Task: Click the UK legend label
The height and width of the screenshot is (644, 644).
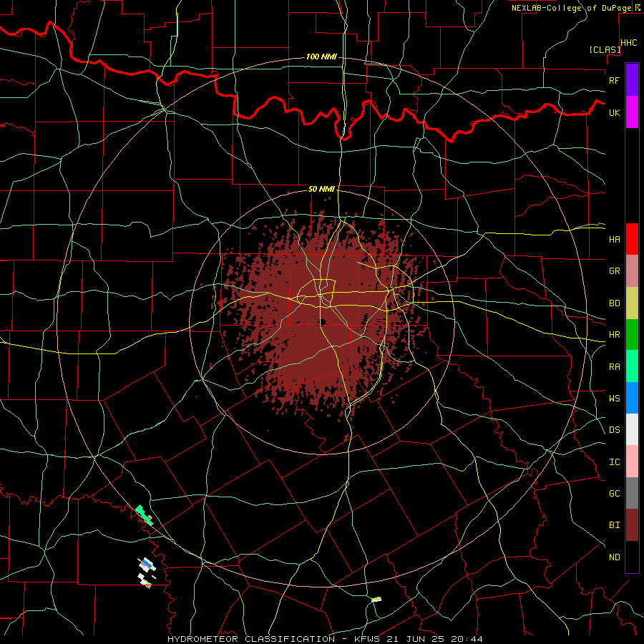Action: click(615, 112)
